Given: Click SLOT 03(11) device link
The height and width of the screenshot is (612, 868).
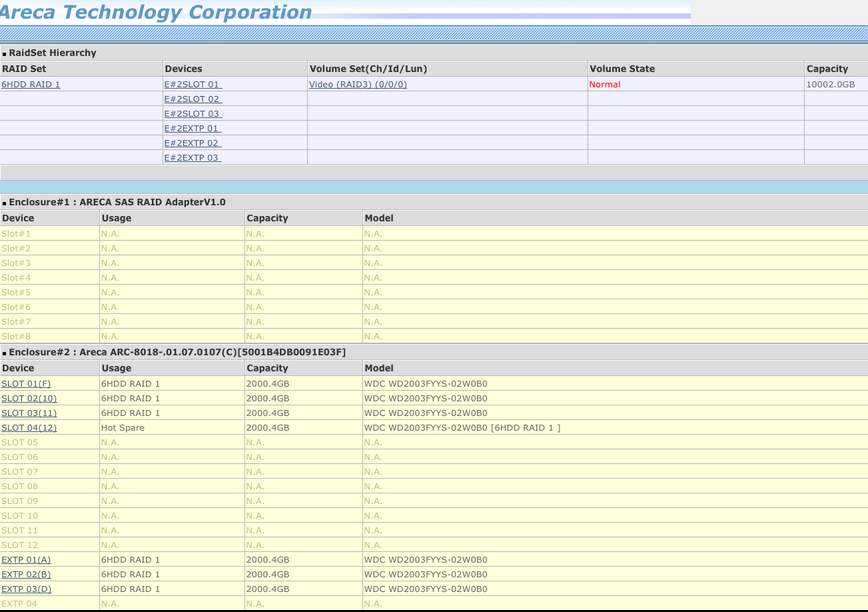Looking at the screenshot, I should tap(29, 413).
